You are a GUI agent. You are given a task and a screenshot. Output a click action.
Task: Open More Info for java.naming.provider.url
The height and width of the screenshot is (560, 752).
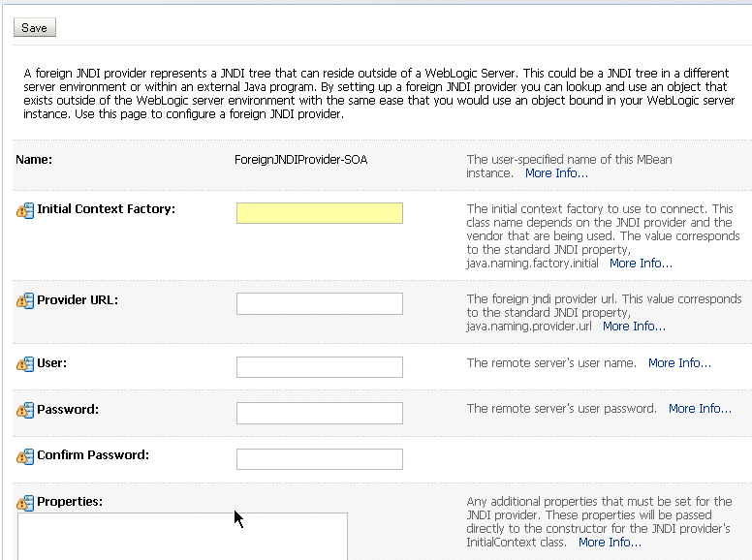tap(634, 327)
